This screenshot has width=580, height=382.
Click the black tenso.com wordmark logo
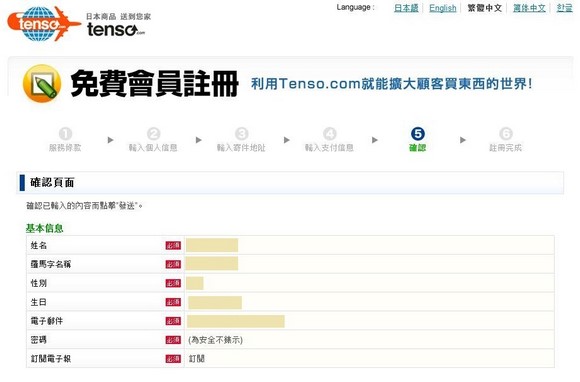coord(116,29)
